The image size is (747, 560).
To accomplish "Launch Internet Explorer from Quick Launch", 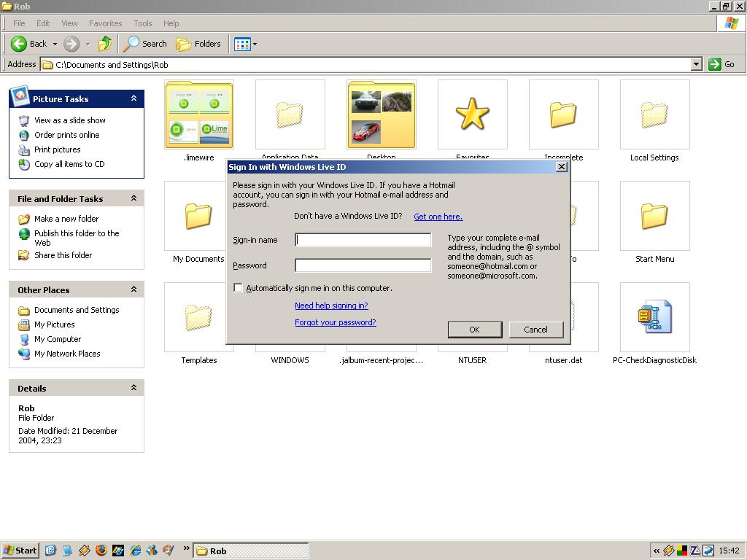I will click(136, 551).
